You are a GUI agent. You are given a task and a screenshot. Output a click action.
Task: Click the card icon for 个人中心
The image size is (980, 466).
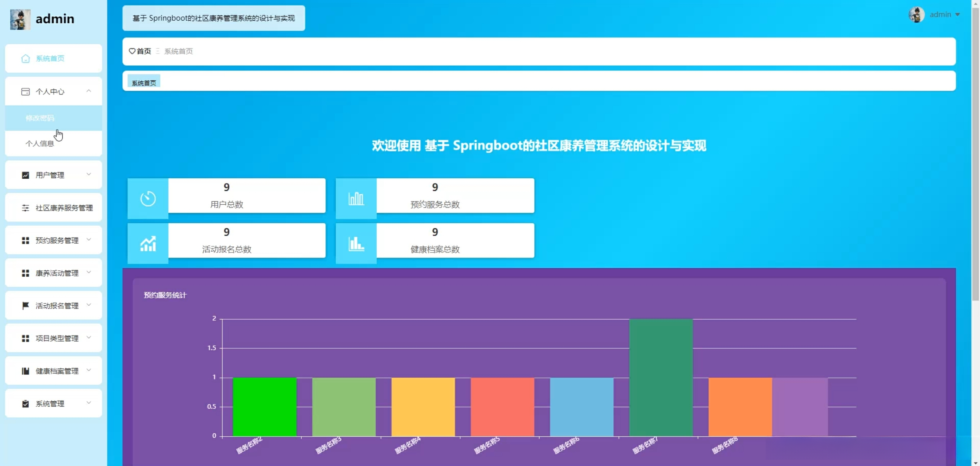(26, 91)
